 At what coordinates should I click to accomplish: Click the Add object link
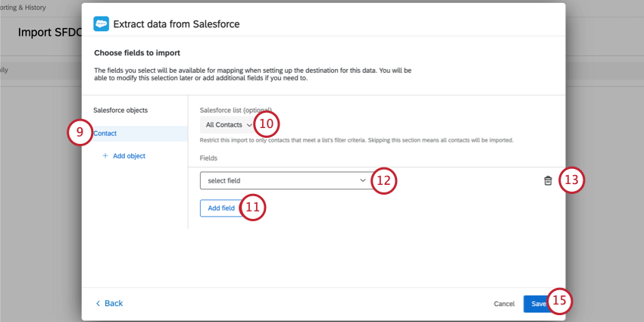[129, 156]
